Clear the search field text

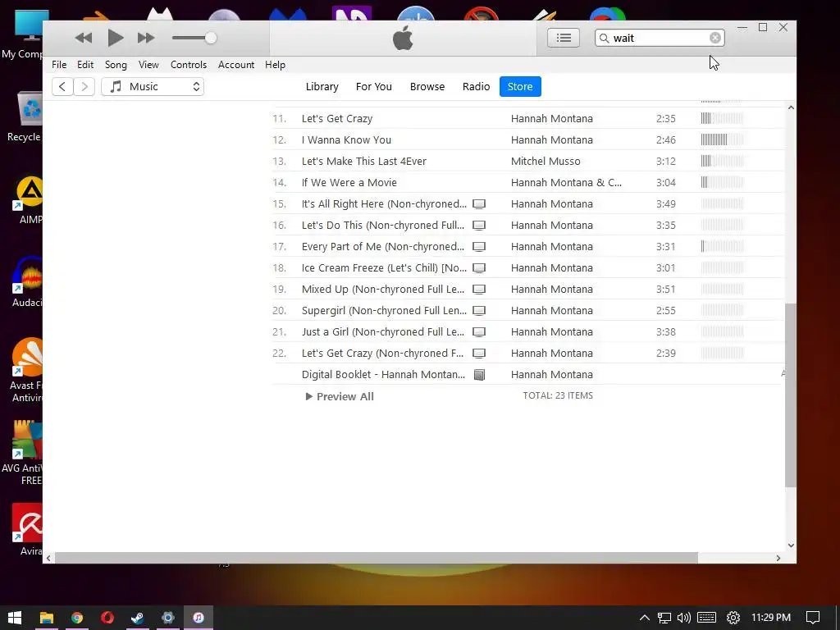pyautogui.click(x=715, y=38)
